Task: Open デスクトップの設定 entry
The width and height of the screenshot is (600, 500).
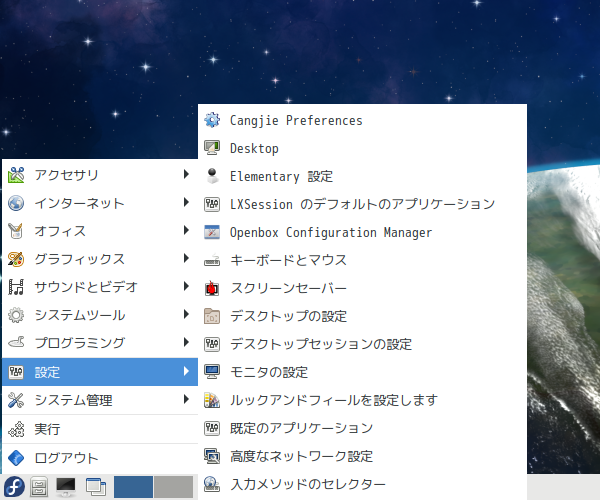Action: 362,316
